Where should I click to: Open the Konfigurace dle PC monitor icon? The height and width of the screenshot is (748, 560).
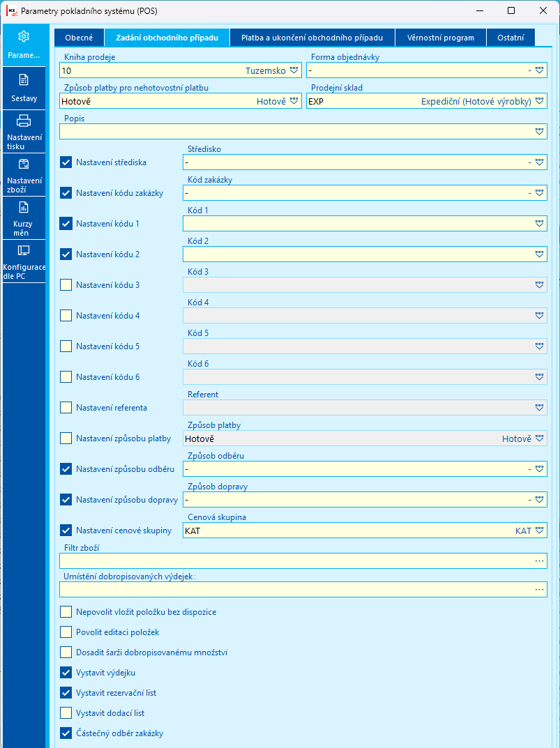[24, 250]
